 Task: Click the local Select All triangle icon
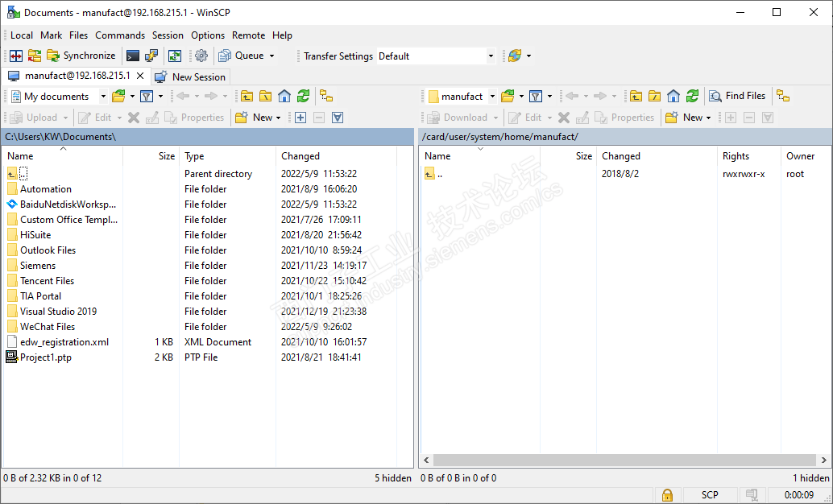click(338, 118)
